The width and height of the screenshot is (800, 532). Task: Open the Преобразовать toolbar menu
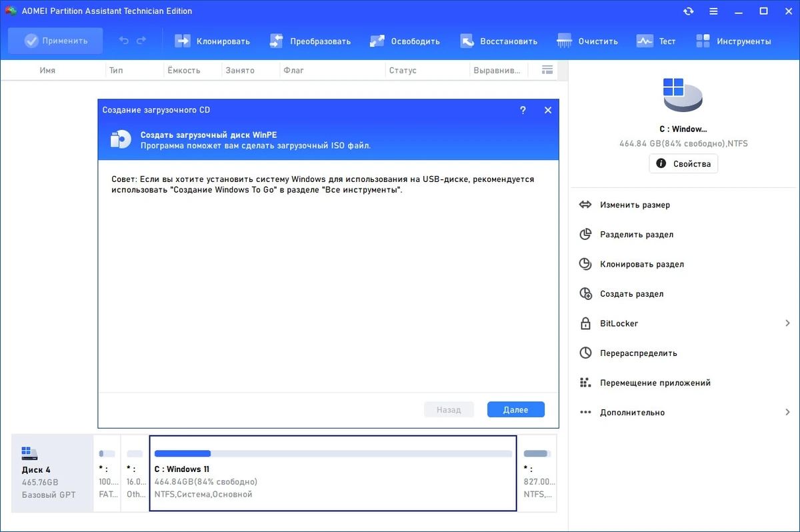(310, 41)
